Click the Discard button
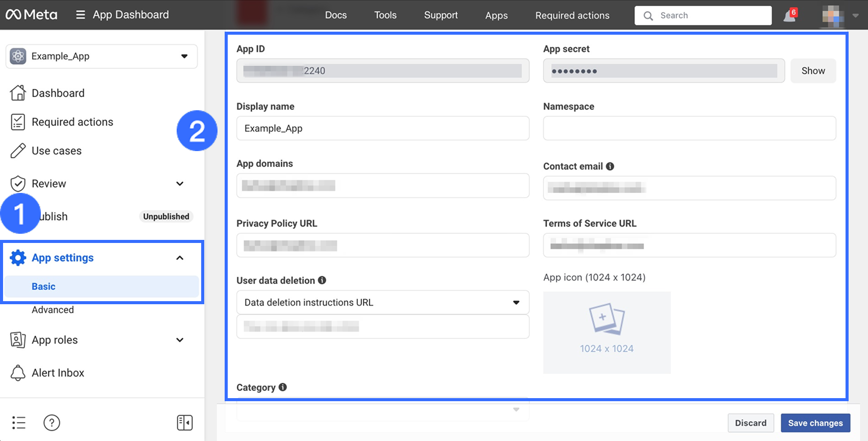The height and width of the screenshot is (441, 868). coord(751,423)
